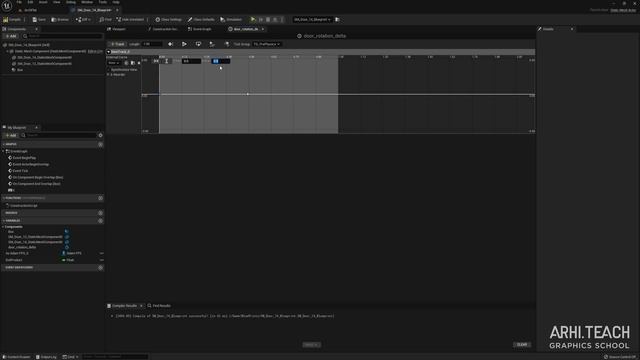Viewport: 640px width, 360px height.
Task: Click the timeline Length input field
Action: point(152,44)
